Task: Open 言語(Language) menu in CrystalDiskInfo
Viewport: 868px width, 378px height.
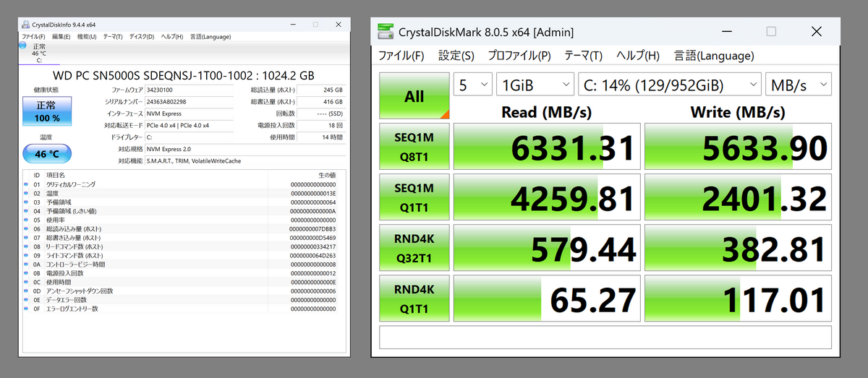Action: [210, 37]
